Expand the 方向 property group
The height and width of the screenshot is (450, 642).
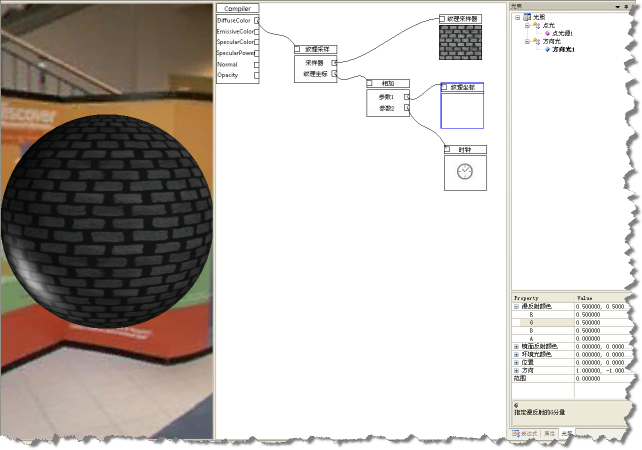point(516,370)
